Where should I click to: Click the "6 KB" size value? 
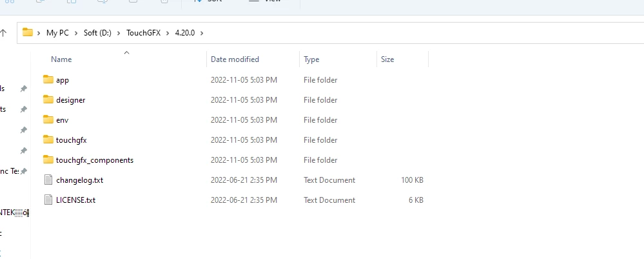416,200
